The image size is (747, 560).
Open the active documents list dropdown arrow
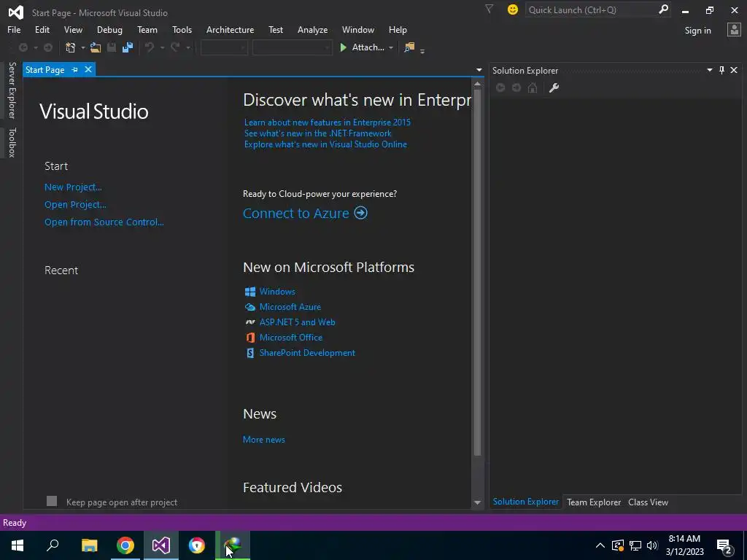[479, 70]
